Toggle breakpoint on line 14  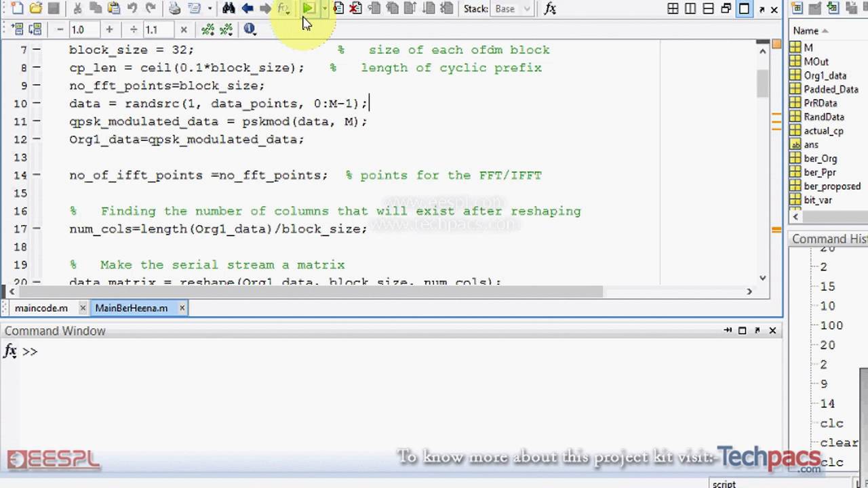pos(36,175)
